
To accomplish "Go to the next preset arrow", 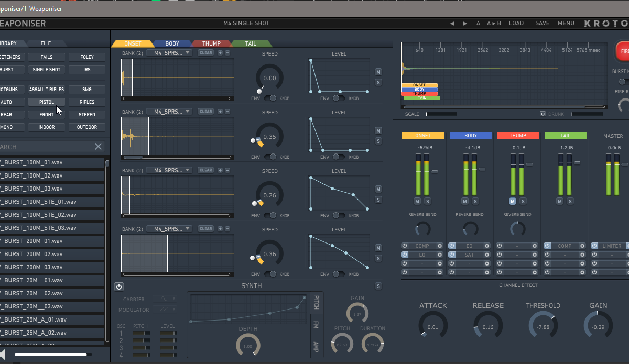I will tap(465, 23).
